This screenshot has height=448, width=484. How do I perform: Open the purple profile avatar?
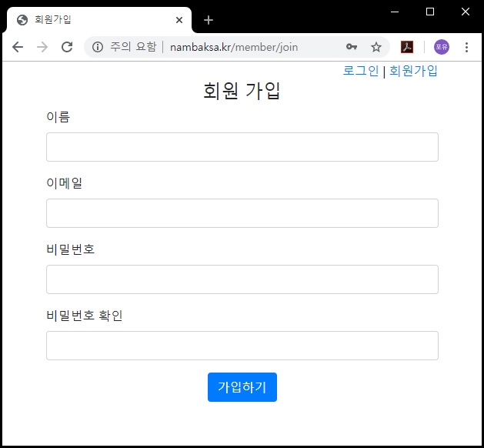point(442,47)
